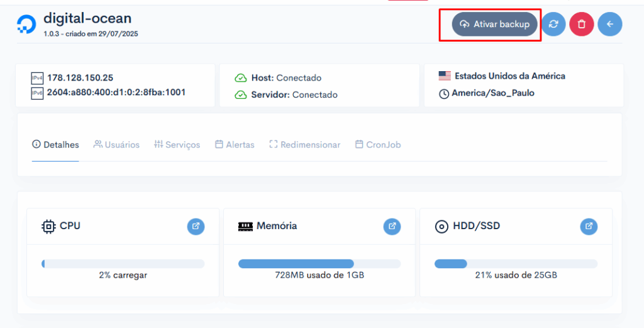Switch to the Usuários tab
The height and width of the screenshot is (328, 644).
[116, 145]
